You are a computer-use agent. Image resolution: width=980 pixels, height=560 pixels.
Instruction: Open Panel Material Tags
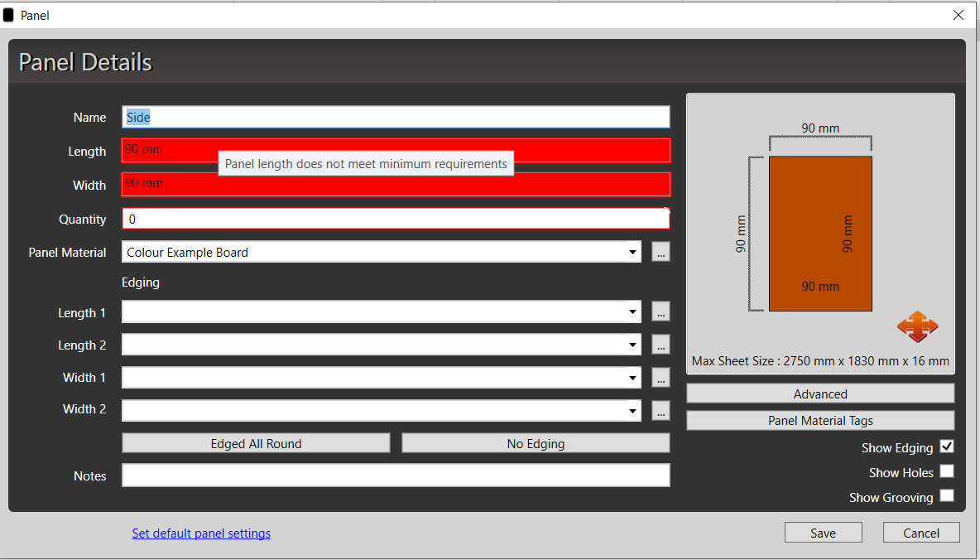click(820, 421)
